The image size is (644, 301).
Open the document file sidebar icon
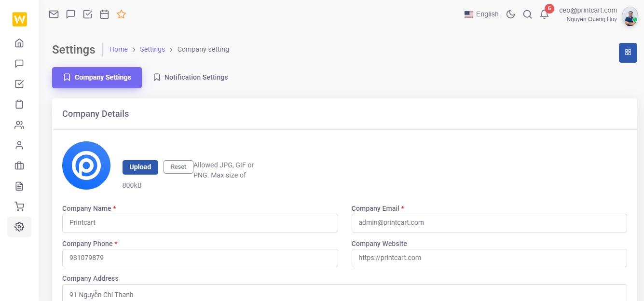[x=19, y=186]
